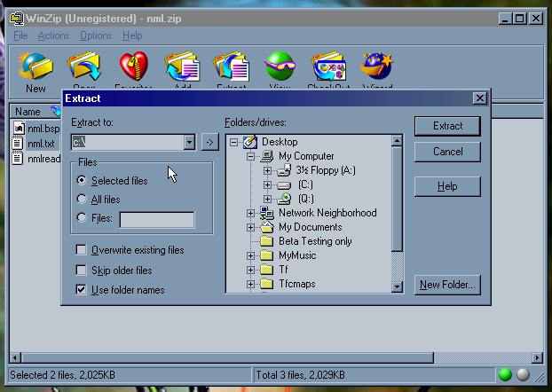Expand the (Q:) drive node
The image size is (552, 392).
coord(267,200)
